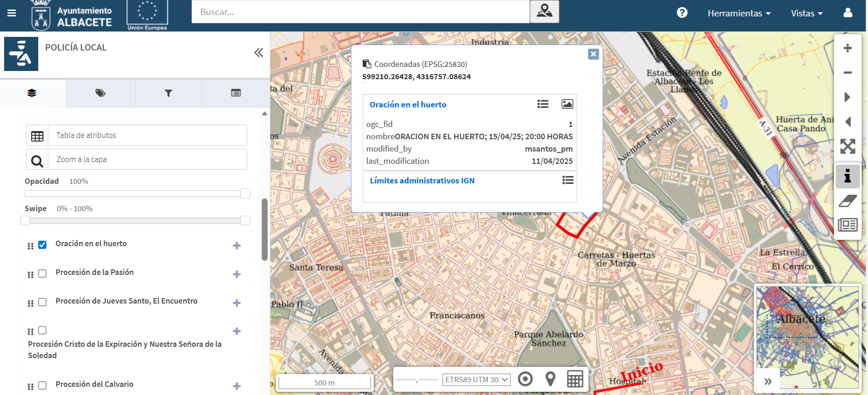
Task: Click the Ayuntamiento Albacete logo
Action: pos(72,15)
